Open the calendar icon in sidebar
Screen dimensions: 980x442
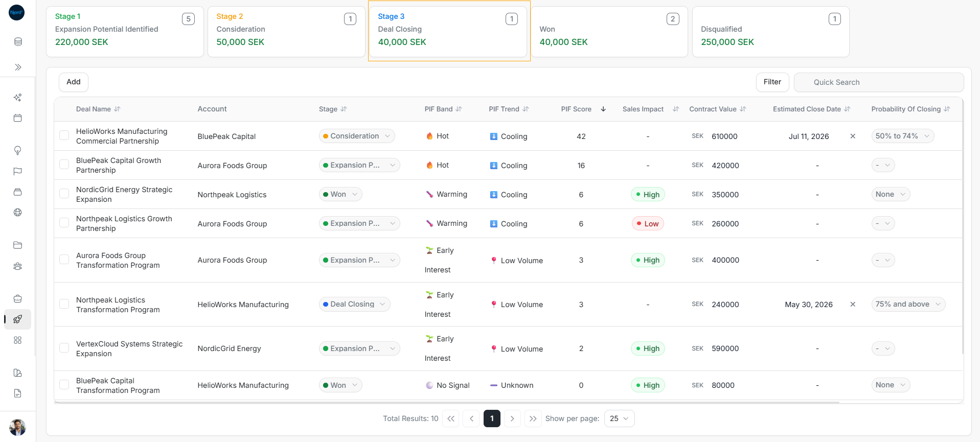[18, 118]
